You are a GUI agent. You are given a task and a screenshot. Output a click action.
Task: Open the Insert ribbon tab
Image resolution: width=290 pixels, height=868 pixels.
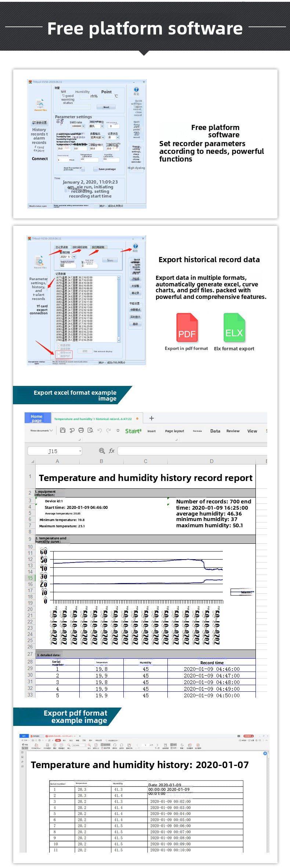click(152, 431)
